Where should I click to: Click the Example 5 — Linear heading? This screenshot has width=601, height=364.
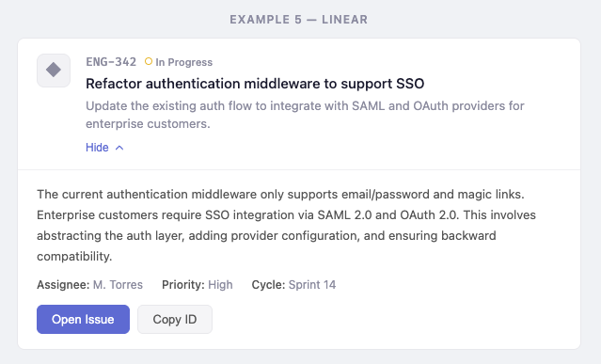(298, 20)
